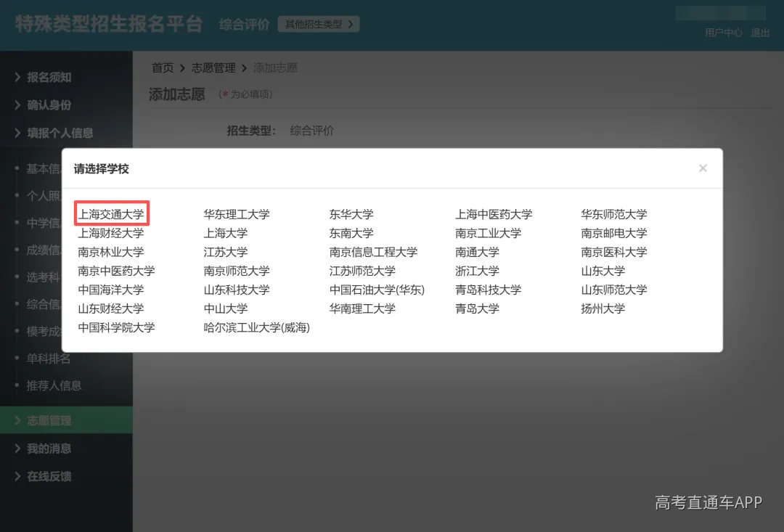Pick 东南大学 in the list

pyautogui.click(x=351, y=233)
